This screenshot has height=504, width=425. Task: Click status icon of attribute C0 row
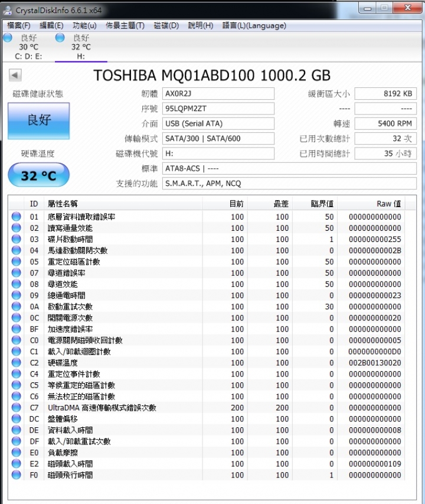pyautogui.click(x=16, y=340)
